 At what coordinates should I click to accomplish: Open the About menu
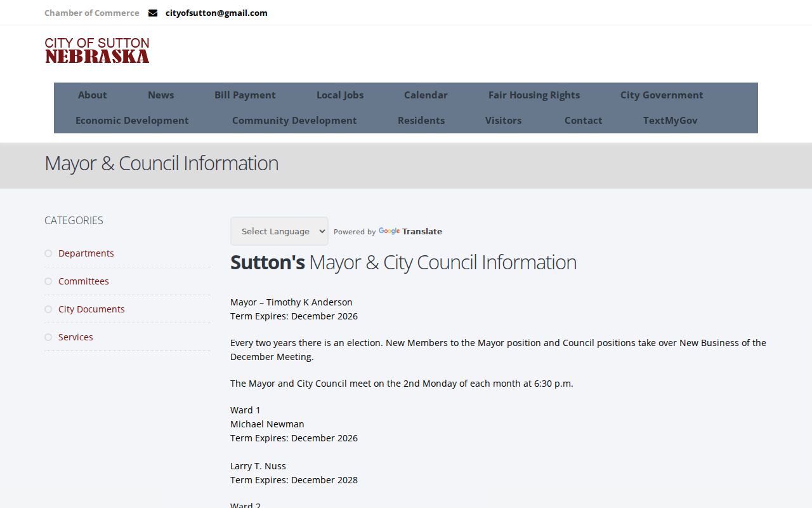(x=93, y=95)
